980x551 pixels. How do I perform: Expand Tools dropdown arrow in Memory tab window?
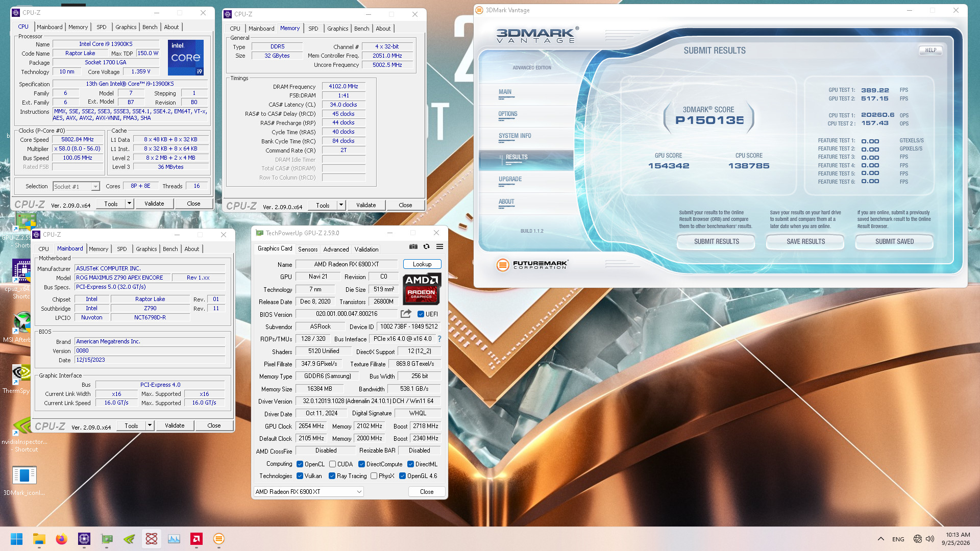341,205
